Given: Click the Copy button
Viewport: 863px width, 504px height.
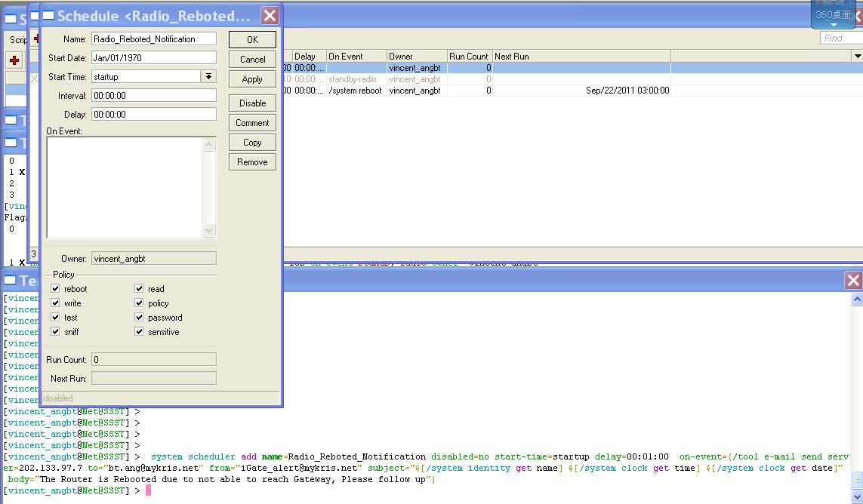Looking at the screenshot, I should point(252,143).
